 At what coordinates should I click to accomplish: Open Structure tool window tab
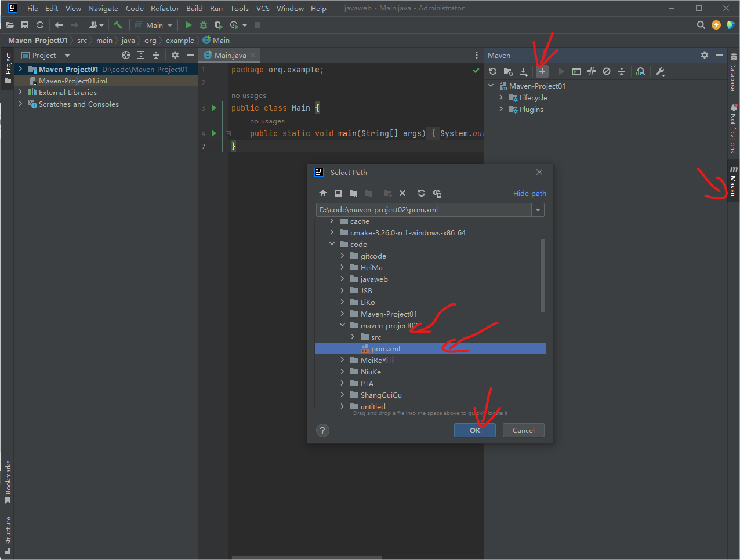[x=8, y=535]
